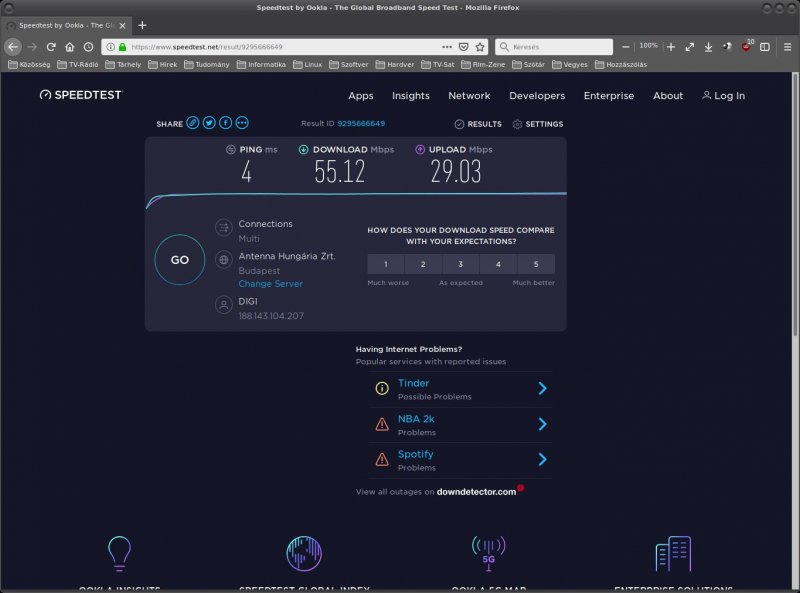
Task: Expand the Spotify problems row arrow
Action: click(x=542, y=459)
